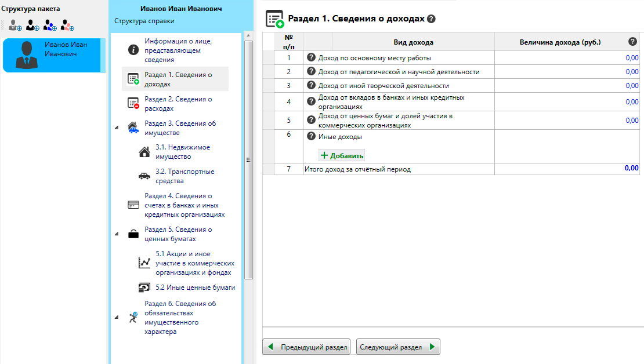Show help for Иные доходы row
Screen dimensions: 644x364
[x=311, y=136]
